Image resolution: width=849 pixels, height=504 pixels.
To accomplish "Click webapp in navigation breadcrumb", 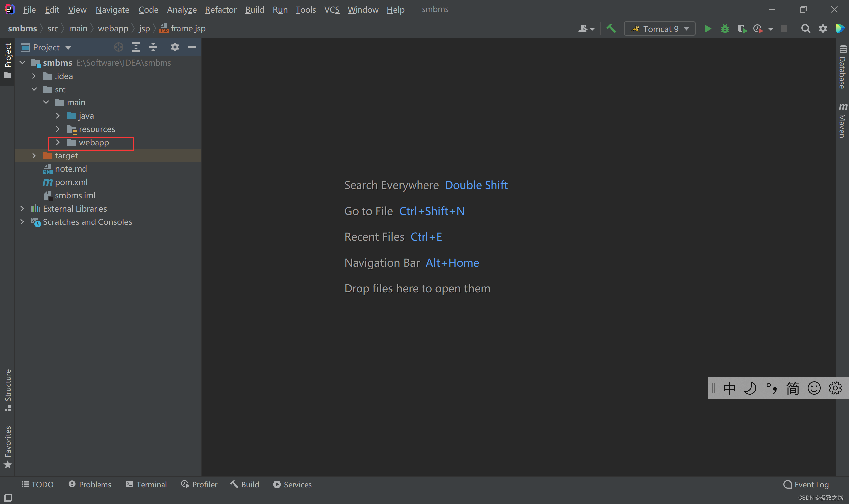I will (113, 28).
